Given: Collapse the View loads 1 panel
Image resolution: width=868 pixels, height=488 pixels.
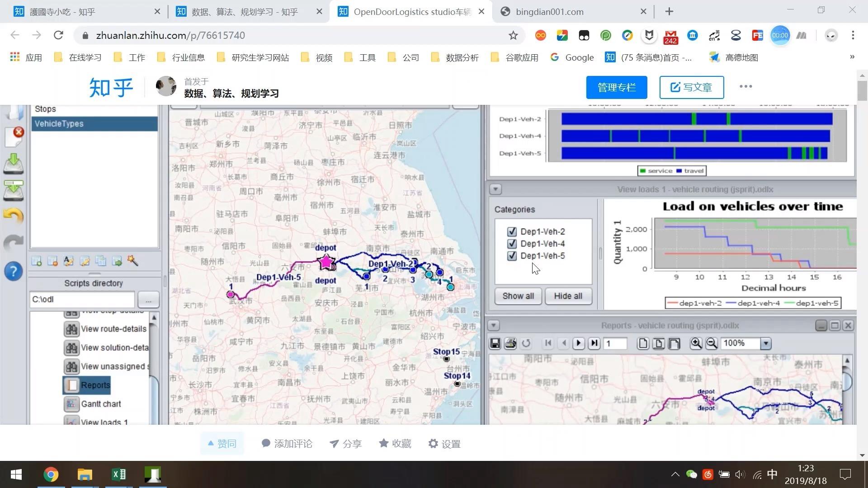Looking at the screenshot, I should (x=495, y=189).
